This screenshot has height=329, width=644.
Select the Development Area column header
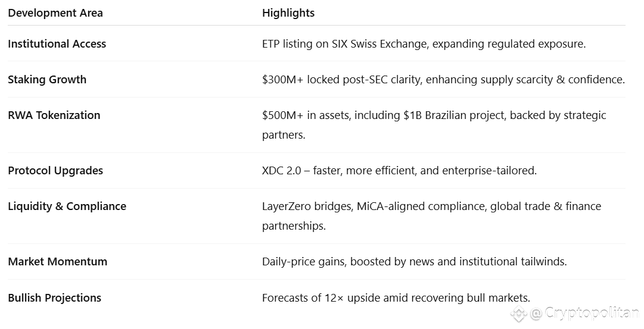point(55,13)
